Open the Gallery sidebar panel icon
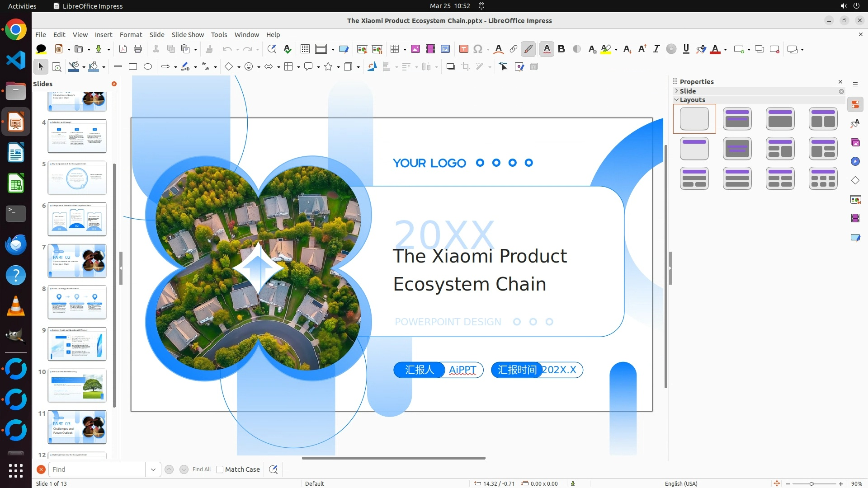This screenshot has height=488, width=868. point(855,143)
